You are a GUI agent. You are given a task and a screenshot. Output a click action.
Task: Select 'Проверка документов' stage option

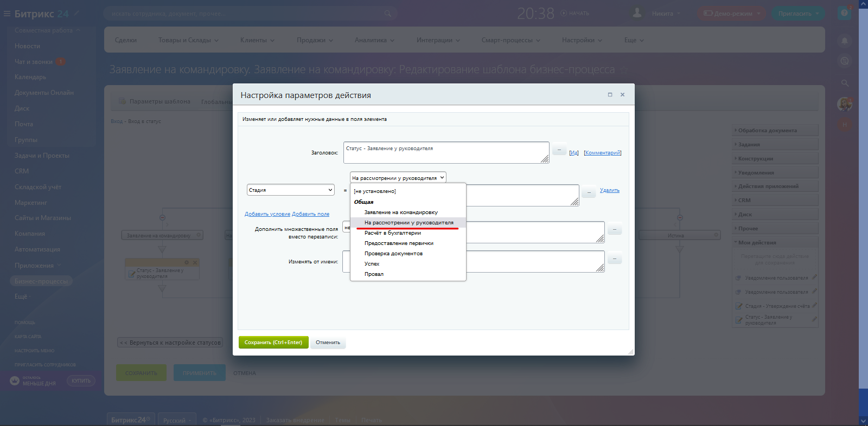point(408,254)
